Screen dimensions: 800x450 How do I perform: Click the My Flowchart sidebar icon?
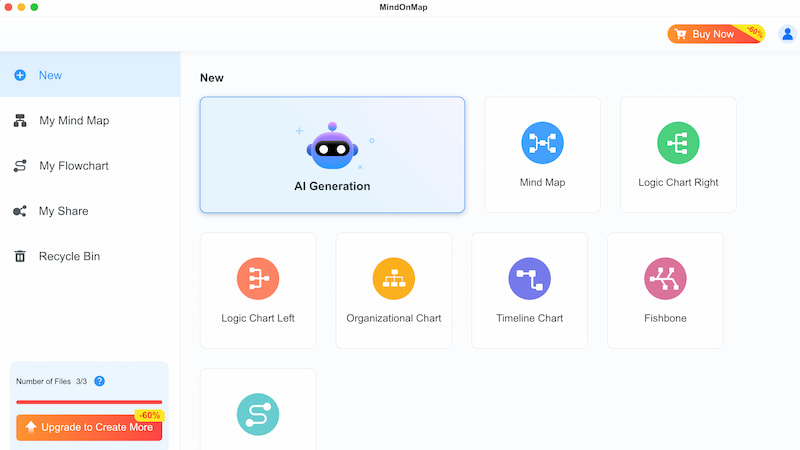click(x=20, y=166)
